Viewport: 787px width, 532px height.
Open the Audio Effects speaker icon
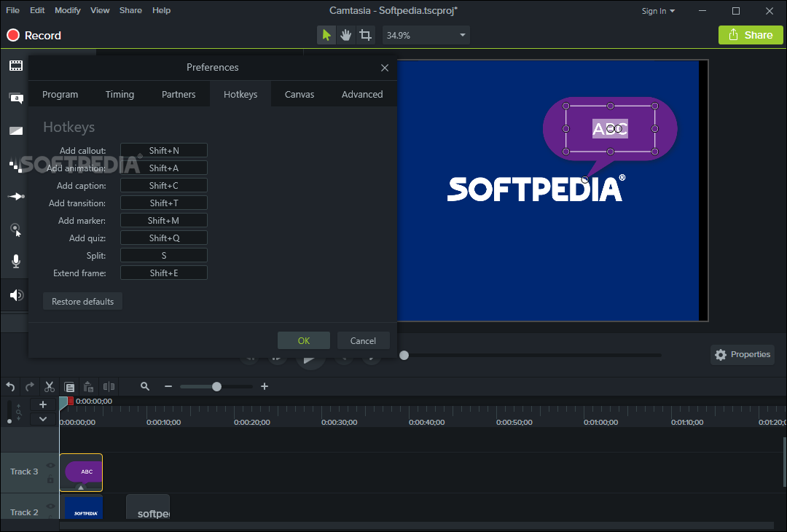(16, 294)
